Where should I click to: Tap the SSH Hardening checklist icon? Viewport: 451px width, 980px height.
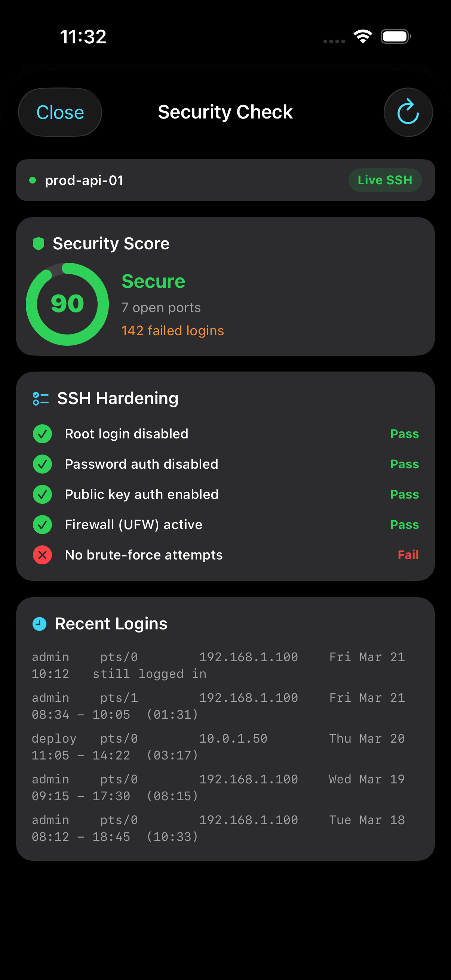(41, 398)
